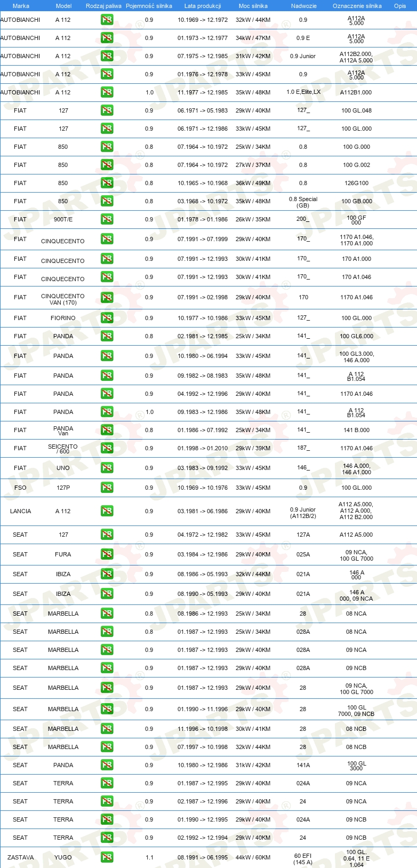Click the Lata produkcji column header
Image resolution: width=417 pixels, height=868 pixels.
[x=203, y=6]
